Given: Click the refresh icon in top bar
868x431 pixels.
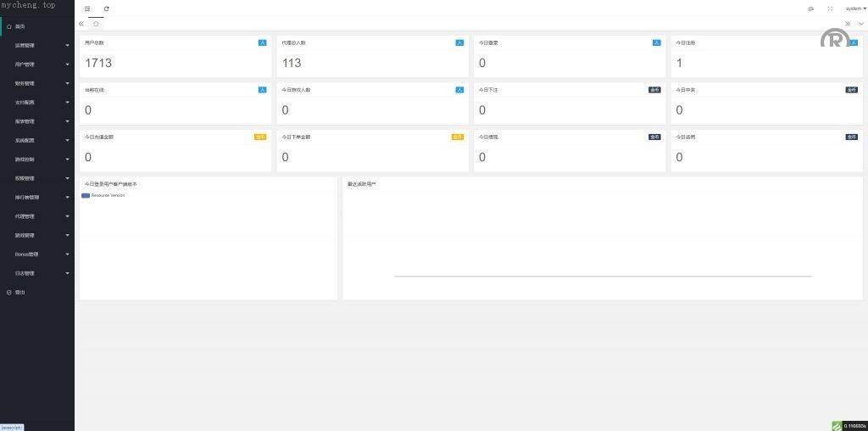Looking at the screenshot, I should 106,8.
